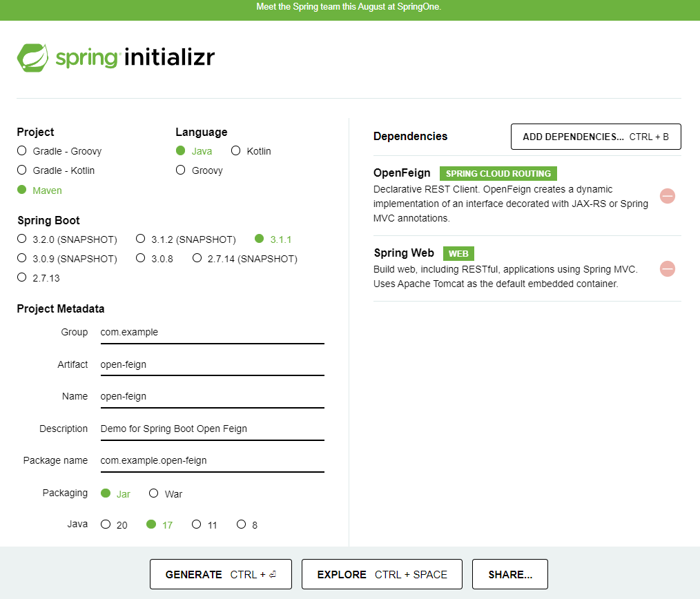Click the Generate button
Viewport: 700px width, 599px height.
(220, 574)
